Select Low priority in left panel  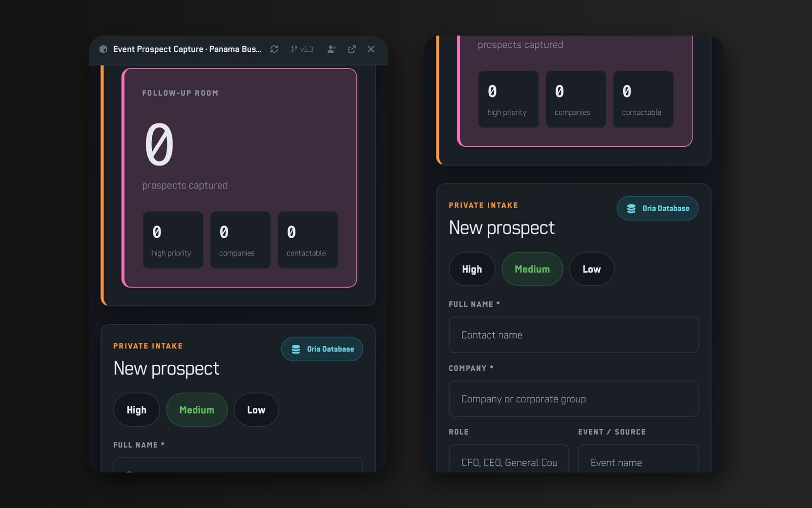click(x=256, y=410)
